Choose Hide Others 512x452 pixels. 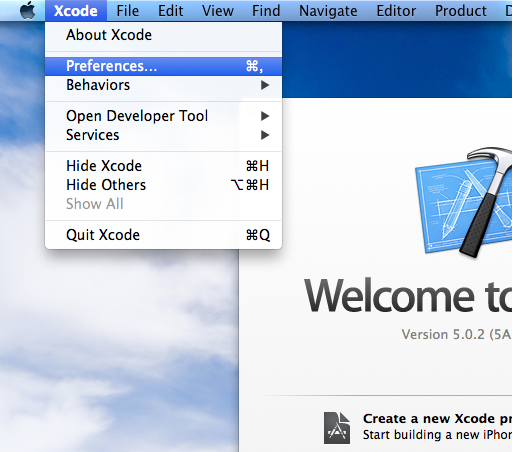pyautogui.click(x=163, y=185)
